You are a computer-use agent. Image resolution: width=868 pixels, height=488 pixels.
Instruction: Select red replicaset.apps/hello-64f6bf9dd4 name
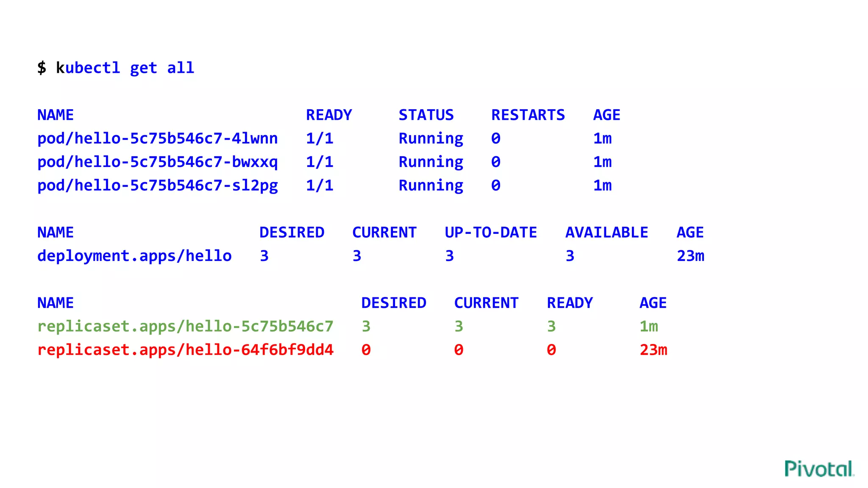[x=185, y=350]
